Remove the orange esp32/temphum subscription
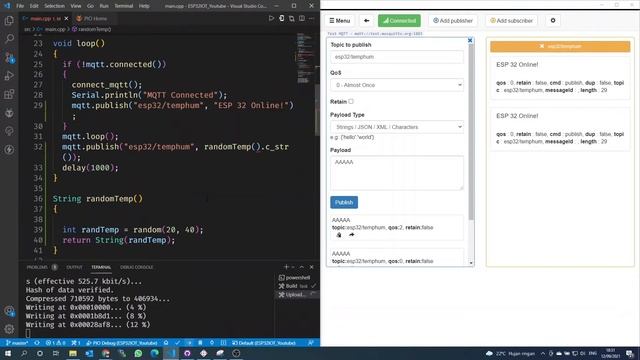Image resolution: width=640 pixels, height=360 pixels. (542, 46)
